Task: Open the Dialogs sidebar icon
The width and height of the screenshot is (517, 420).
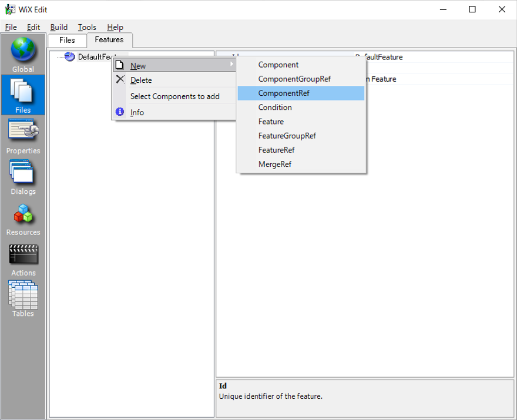Action: [22, 172]
